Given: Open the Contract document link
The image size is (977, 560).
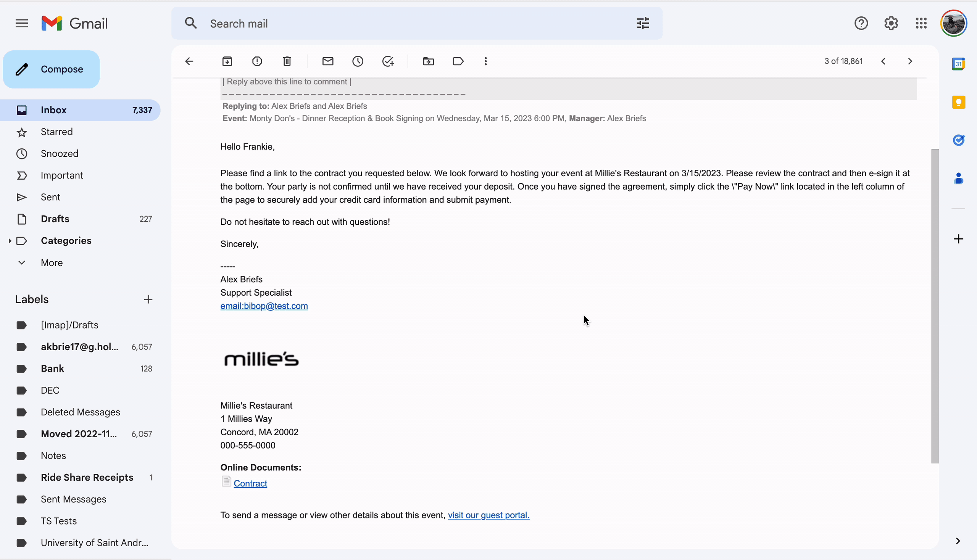Looking at the screenshot, I should 250,483.
